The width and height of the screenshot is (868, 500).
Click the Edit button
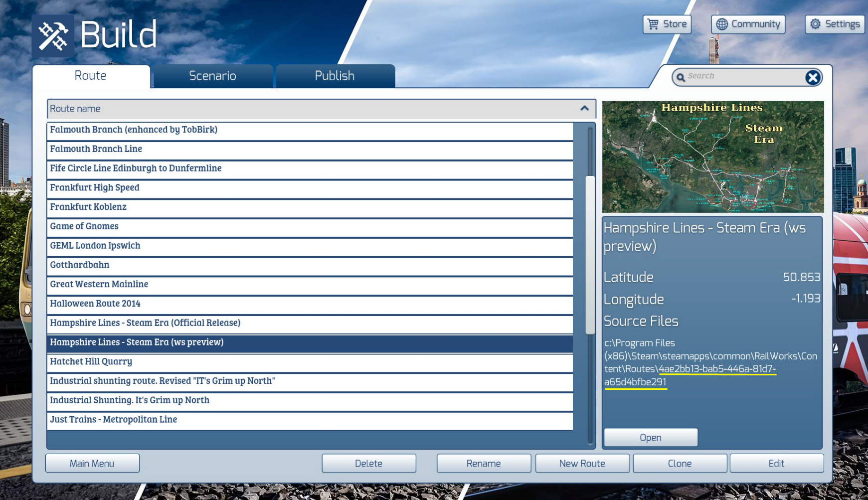pos(777,463)
